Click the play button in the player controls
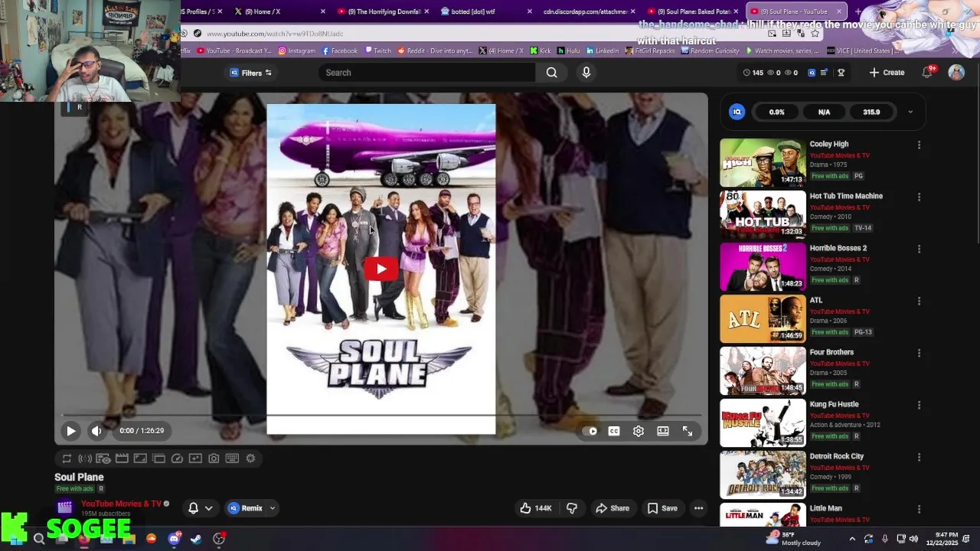 click(x=70, y=431)
